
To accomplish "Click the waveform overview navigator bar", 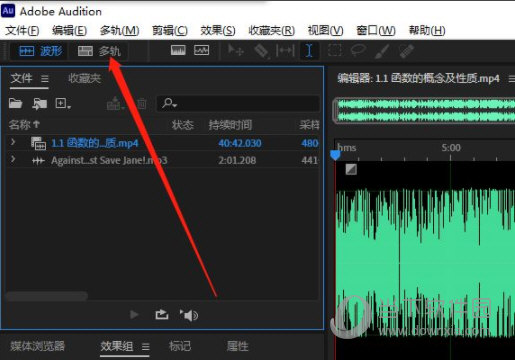I will pyautogui.click(x=424, y=111).
